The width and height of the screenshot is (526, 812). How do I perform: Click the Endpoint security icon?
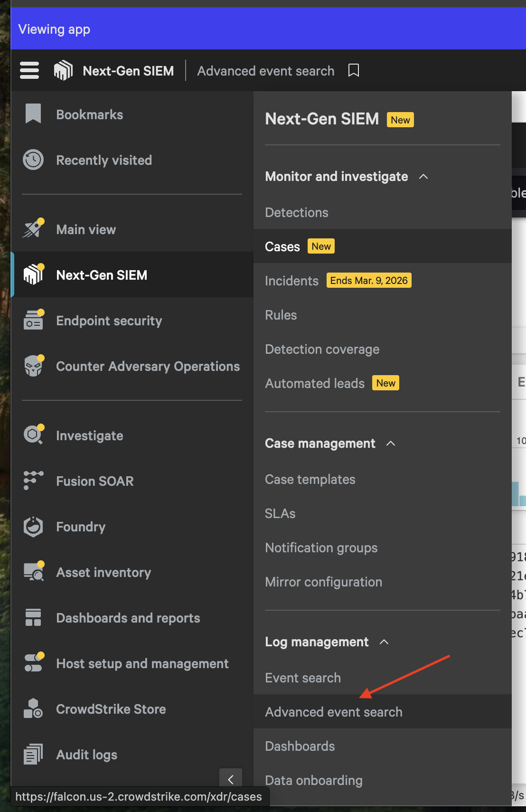point(33,320)
